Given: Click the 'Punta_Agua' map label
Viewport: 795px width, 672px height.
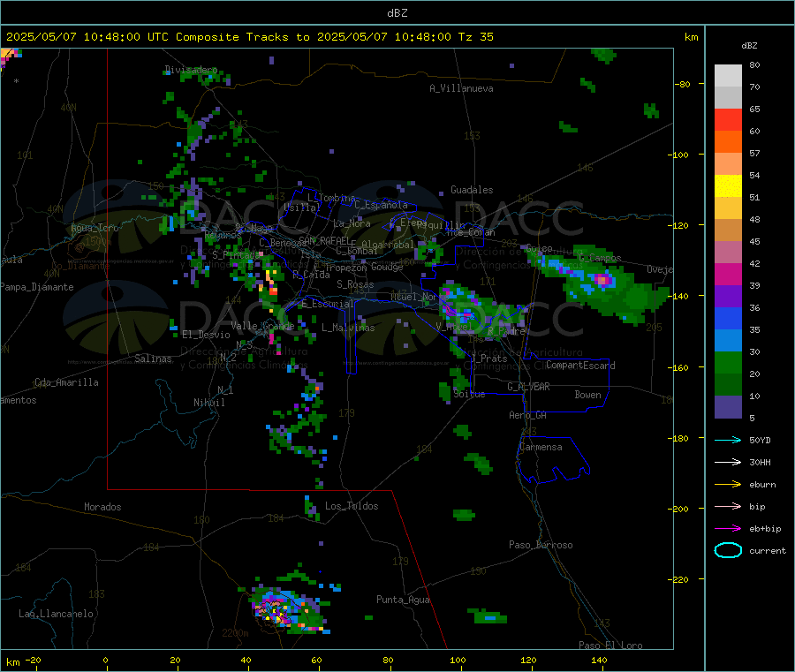Looking at the screenshot, I should coord(403,600).
